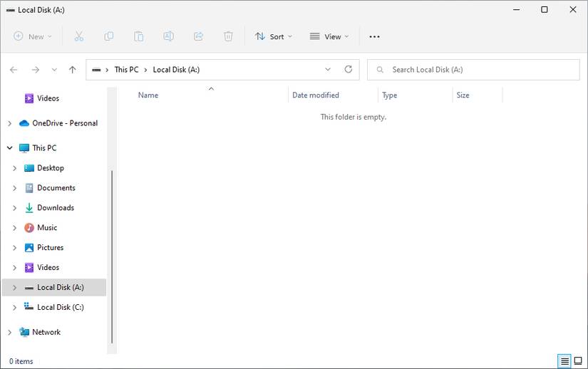The height and width of the screenshot is (369, 588).
Task: Open the View menu
Action: pyautogui.click(x=329, y=36)
